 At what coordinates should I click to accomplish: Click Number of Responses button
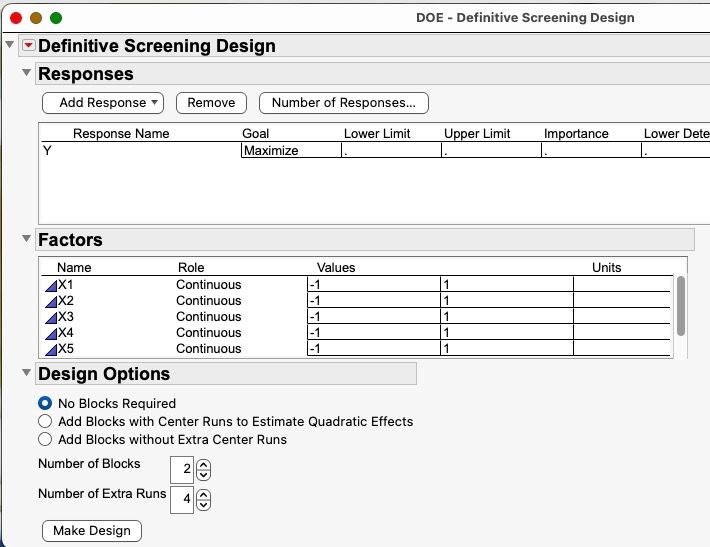pos(343,103)
